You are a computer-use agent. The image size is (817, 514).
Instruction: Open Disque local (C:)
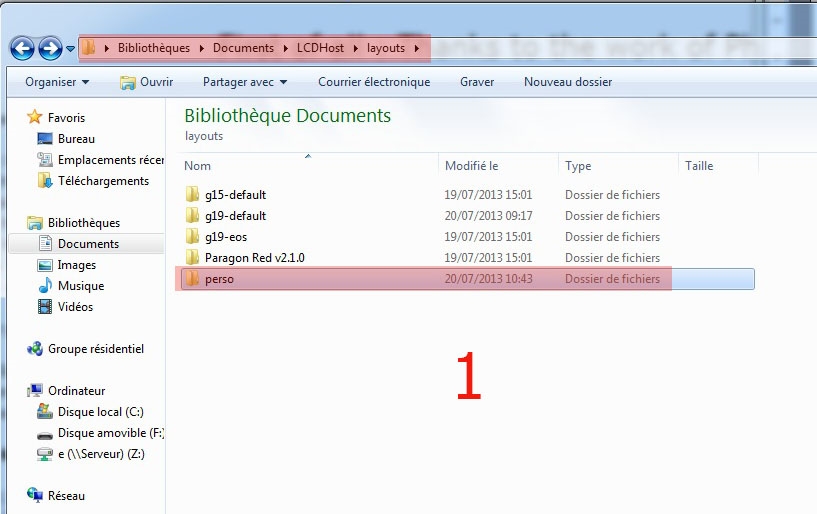click(x=100, y=412)
